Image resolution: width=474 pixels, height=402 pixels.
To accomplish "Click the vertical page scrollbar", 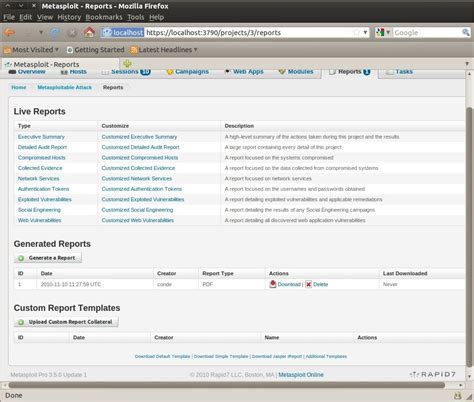I will [469, 237].
